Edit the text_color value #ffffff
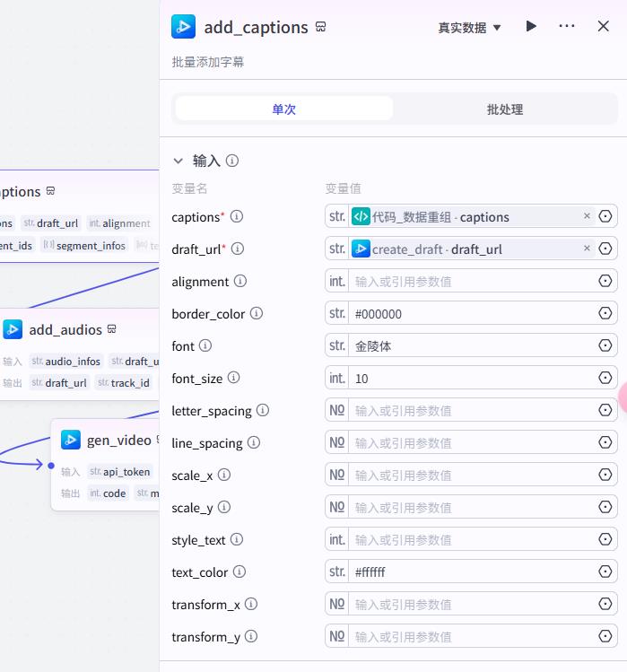 tap(472, 572)
